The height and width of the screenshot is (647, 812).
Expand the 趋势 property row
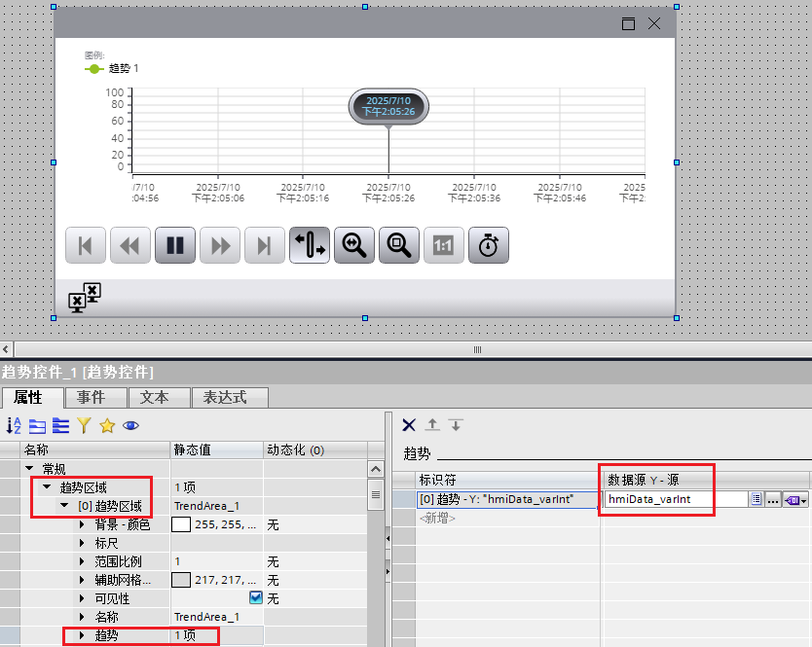82,635
